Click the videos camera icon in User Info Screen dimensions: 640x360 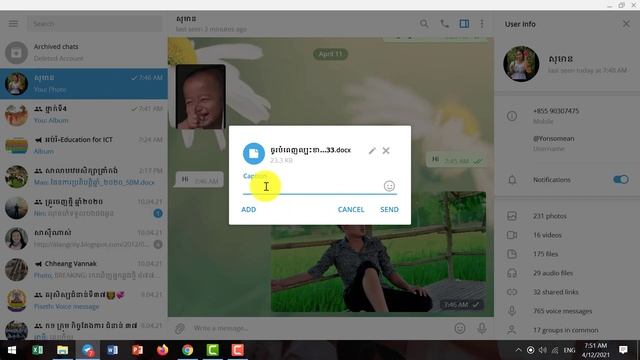coord(512,235)
